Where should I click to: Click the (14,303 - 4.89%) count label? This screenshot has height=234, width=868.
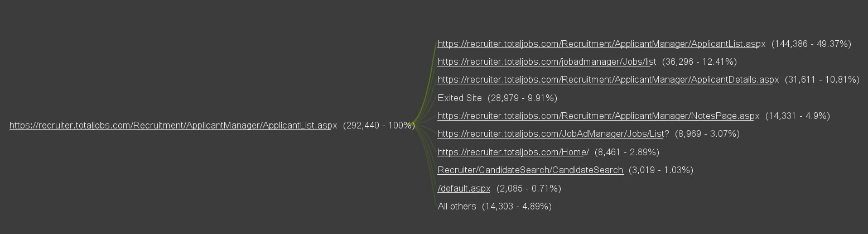pos(517,207)
